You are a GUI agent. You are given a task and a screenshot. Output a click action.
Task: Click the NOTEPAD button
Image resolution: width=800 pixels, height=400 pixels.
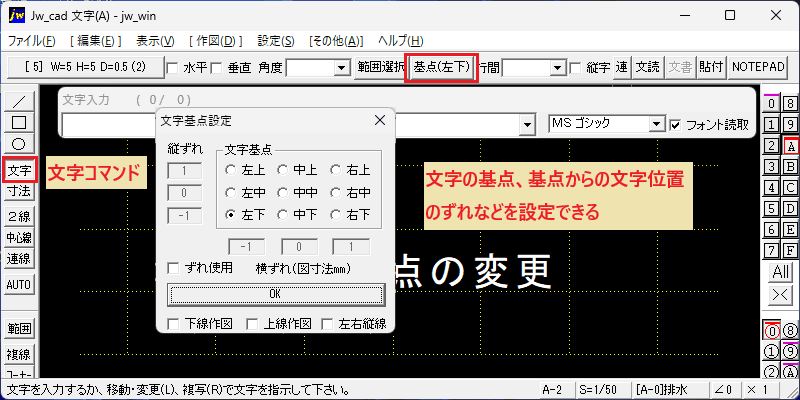(x=758, y=67)
